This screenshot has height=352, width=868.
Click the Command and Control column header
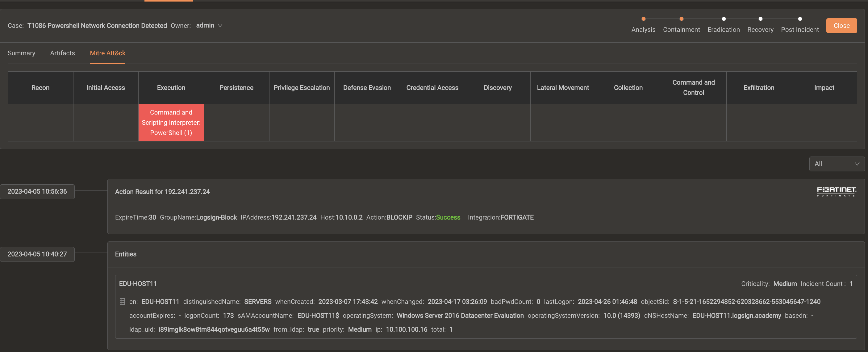point(694,88)
